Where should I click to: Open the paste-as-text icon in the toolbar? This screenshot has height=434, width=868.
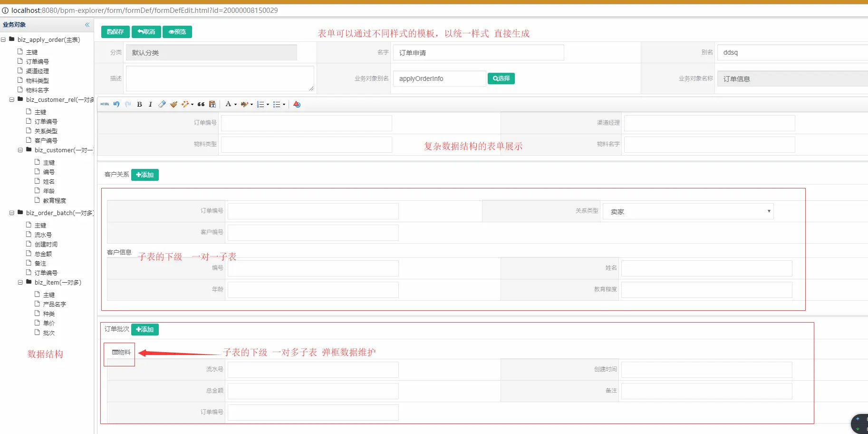(212, 104)
